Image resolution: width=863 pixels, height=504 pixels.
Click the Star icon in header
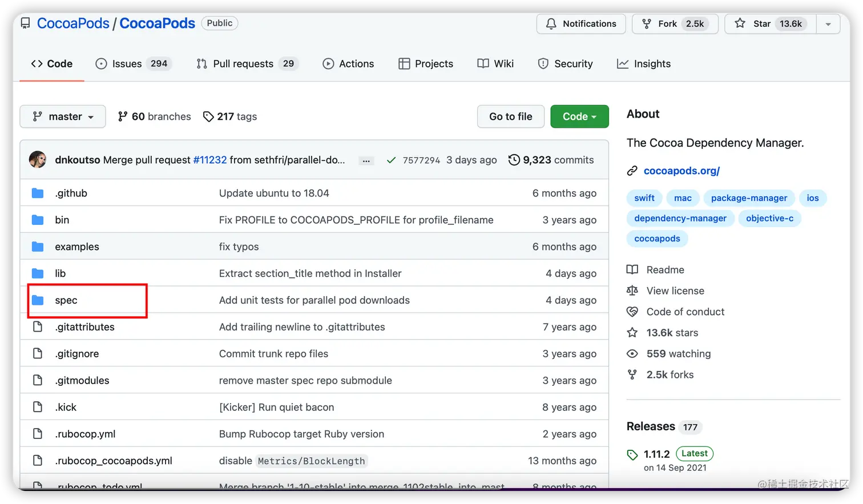click(x=740, y=23)
